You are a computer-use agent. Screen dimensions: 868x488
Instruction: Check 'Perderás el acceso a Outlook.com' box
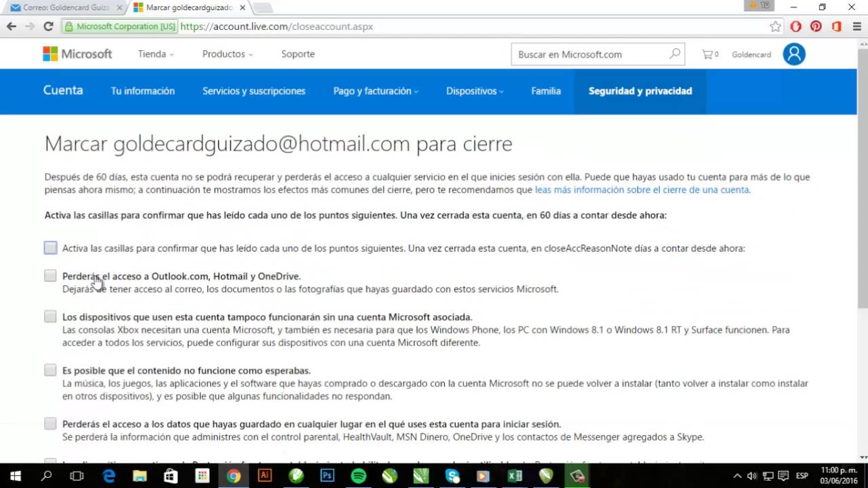click(x=51, y=276)
